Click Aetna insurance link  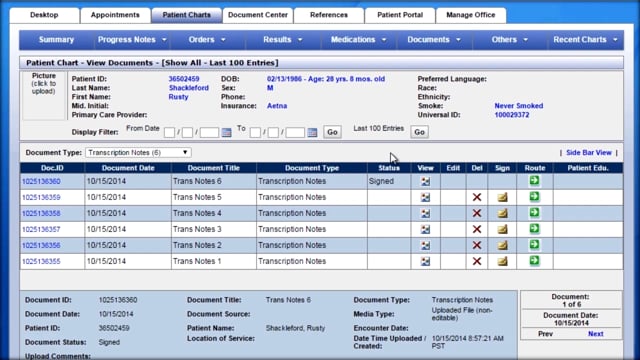click(x=277, y=106)
